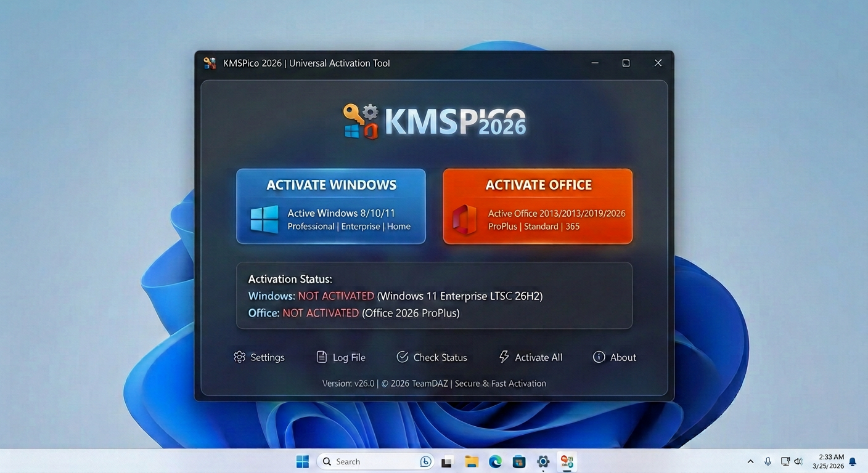Click the KMSPico icon in the taskbar

567,461
